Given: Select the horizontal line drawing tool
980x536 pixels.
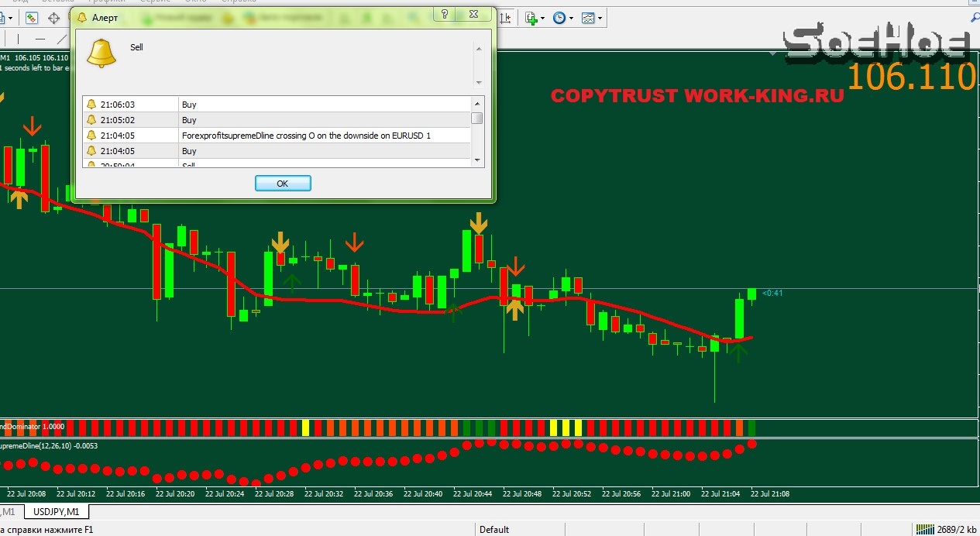Looking at the screenshot, I should pyautogui.click(x=40, y=39).
